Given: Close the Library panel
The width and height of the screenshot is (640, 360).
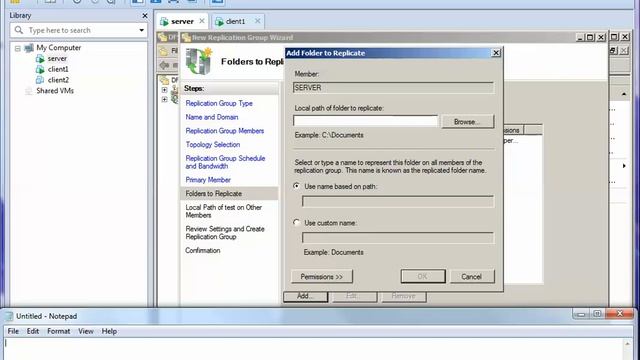Looking at the screenshot, I should [x=144, y=16].
